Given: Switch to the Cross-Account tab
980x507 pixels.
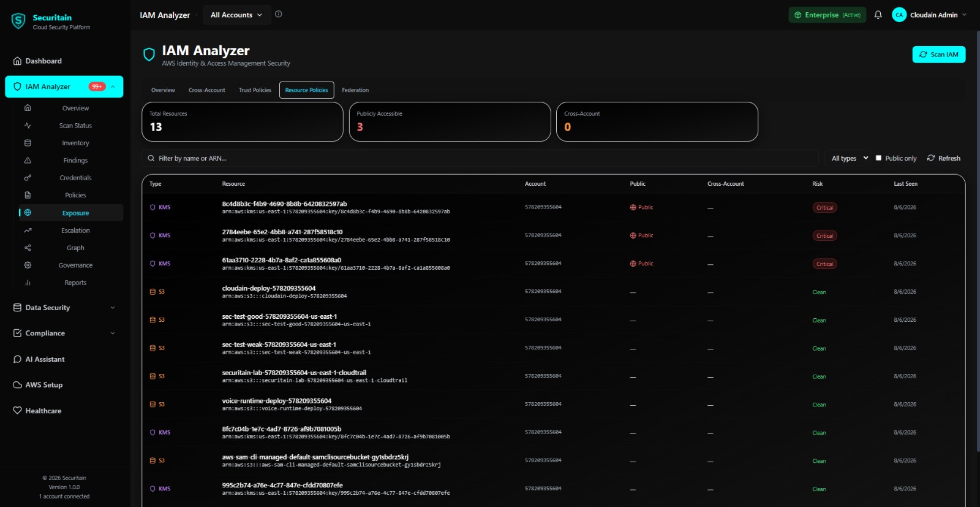Looking at the screenshot, I should 207,90.
